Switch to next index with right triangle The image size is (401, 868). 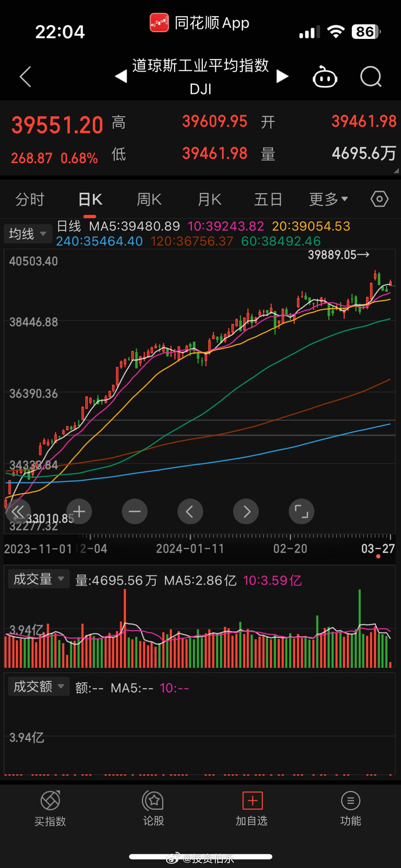pyautogui.click(x=282, y=76)
